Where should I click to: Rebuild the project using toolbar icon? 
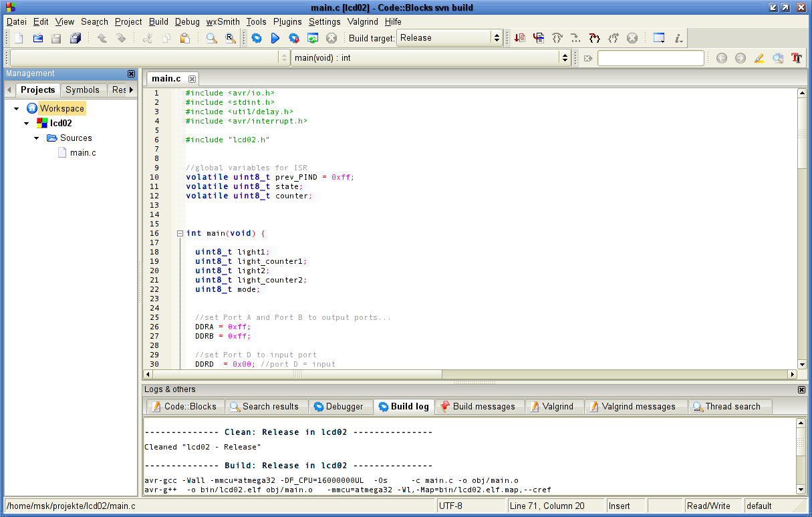[x=313, y=38]
